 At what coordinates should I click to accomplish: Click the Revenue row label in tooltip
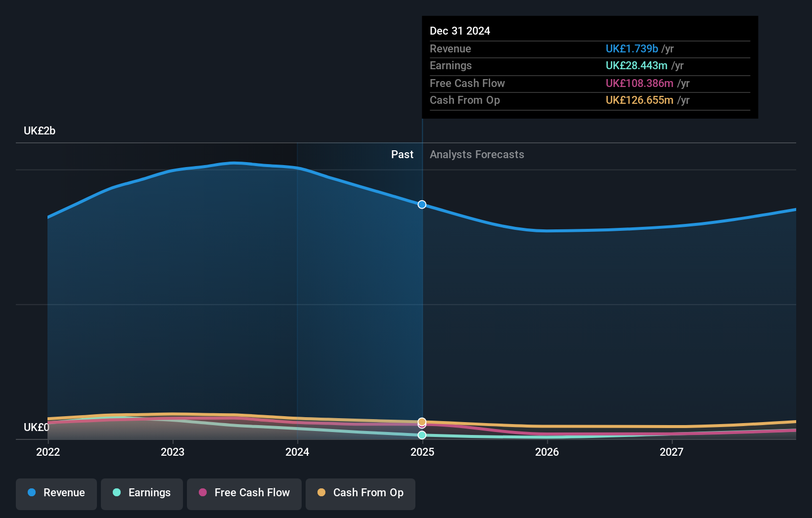tap(451, 48)
